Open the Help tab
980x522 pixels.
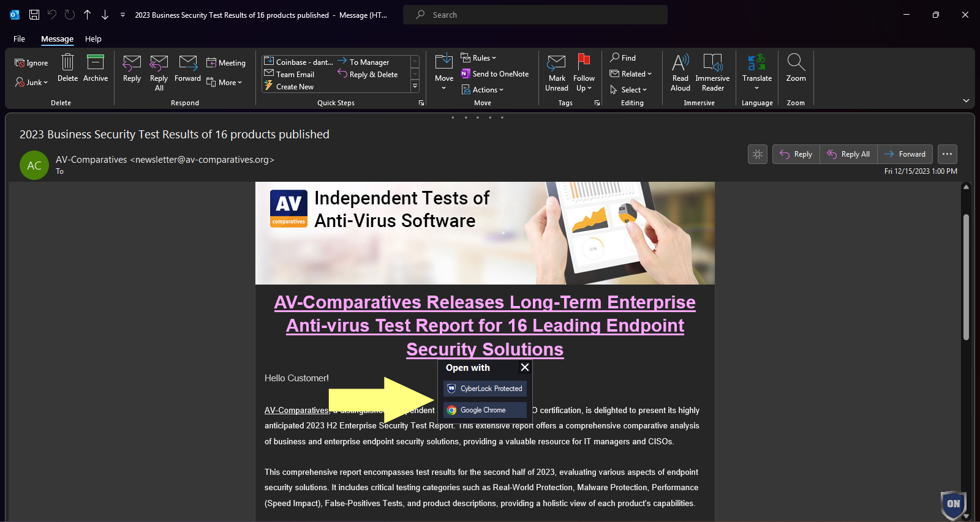pos(93,39)
